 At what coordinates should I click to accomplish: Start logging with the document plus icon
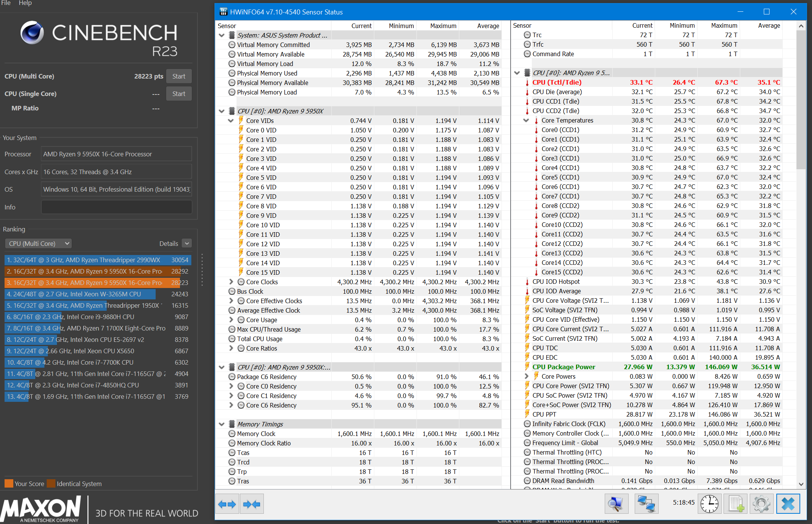736,504
